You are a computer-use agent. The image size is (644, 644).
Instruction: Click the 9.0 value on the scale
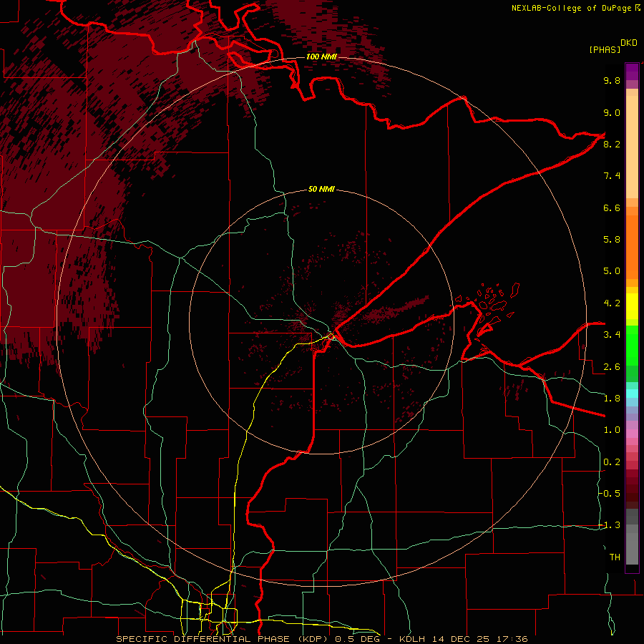click(612, 112)
